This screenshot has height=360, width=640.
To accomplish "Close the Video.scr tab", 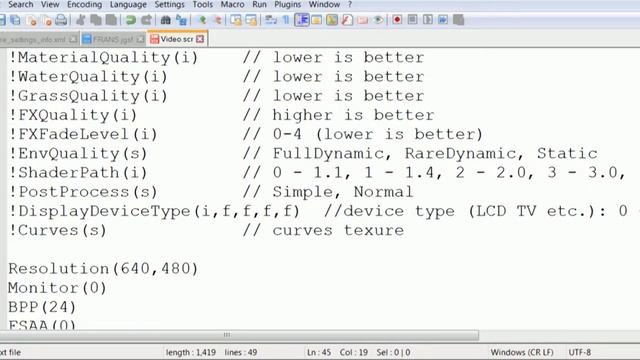I will point(200,39).
